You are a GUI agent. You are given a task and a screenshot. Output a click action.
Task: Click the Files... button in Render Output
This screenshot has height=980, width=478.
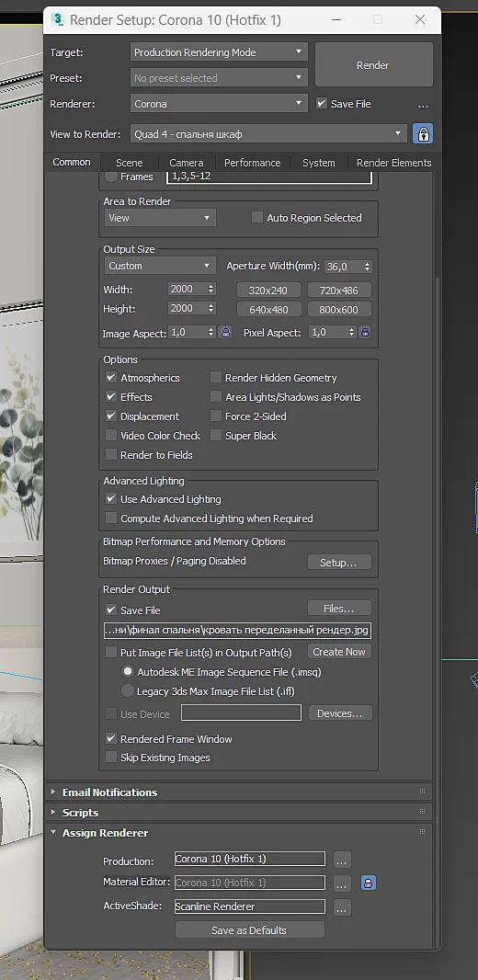[x=338, y=608]
